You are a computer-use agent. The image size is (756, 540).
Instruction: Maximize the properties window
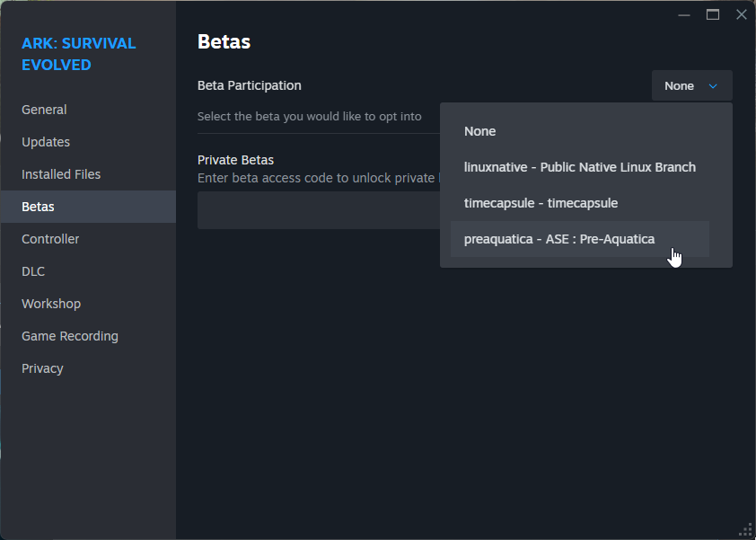(x=713, y=15)
